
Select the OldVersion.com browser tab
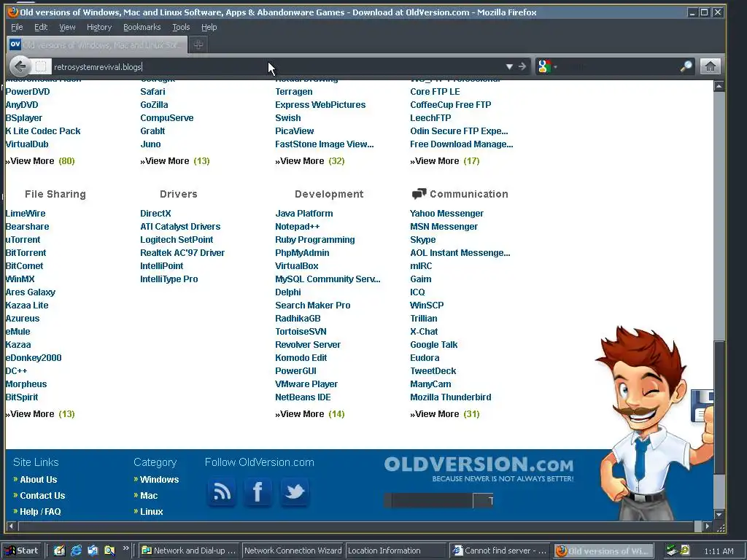(97, 44)
